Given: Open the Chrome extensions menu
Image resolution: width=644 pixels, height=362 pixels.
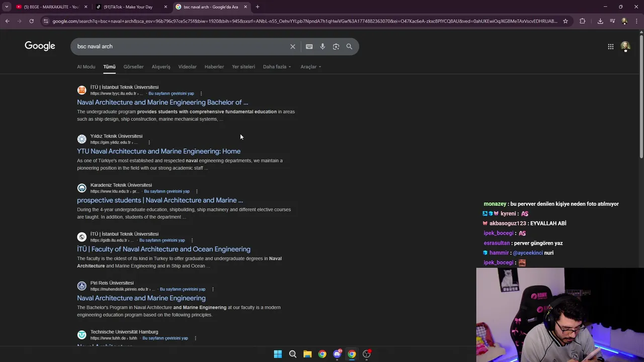Looking at the screenshot, I should tap(583, 21).
